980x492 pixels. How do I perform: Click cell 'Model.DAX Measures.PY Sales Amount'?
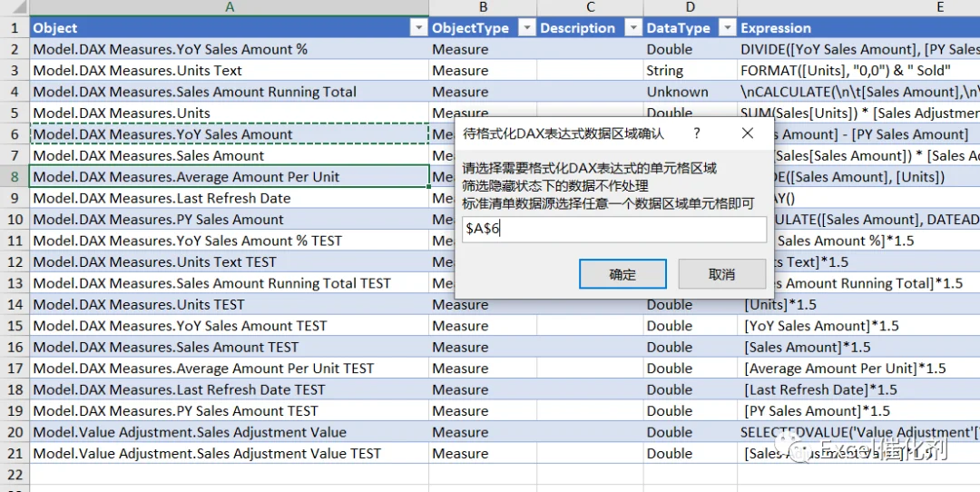coord(230,220)
